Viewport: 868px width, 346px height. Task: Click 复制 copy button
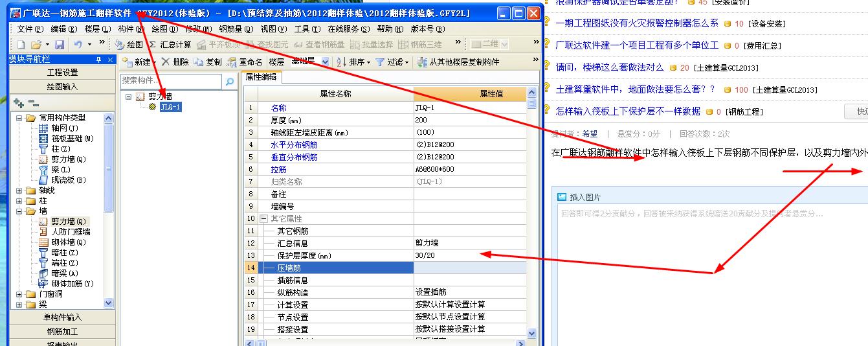[208, 62]
